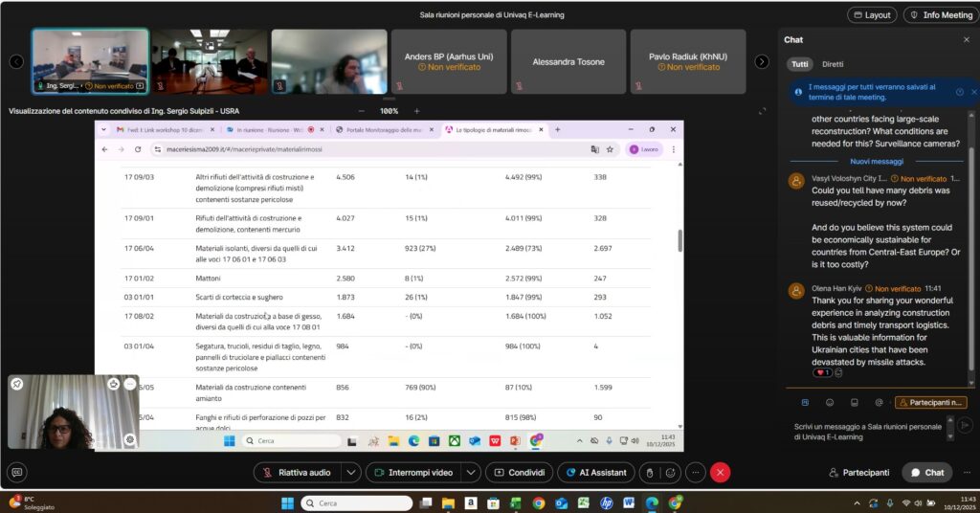This screenshot has width=980, height=513.
Task: Switch to the Diretti chat tab
Action: pos(833,64)
